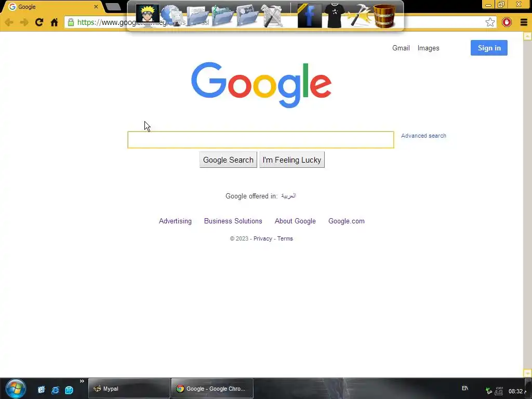This screenshot has width=532, height=399.
Task: Click the scrollbar up arrow
Action: (x=527, y=36)
